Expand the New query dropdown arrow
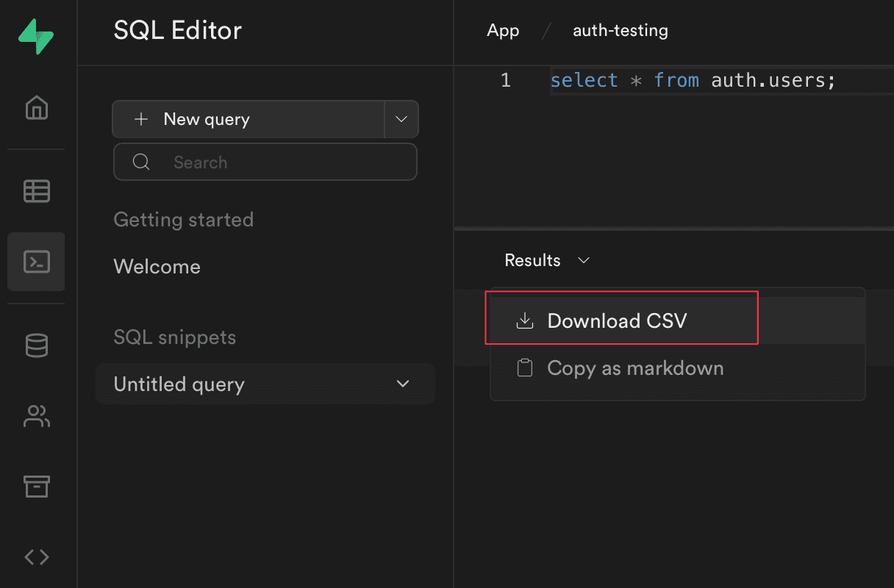Screen dimensions: 894x588 pos(401,119)
